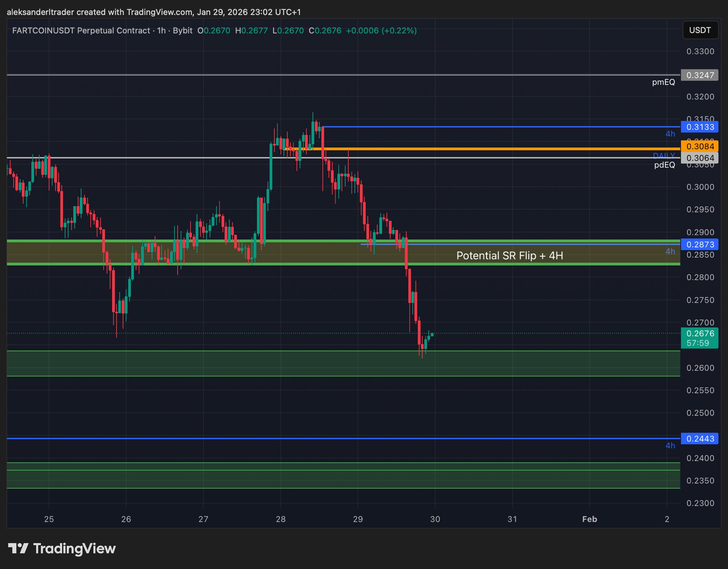Click the DAILY label near orange line
This screenshot has height=569, width=728.
point(663,155)
